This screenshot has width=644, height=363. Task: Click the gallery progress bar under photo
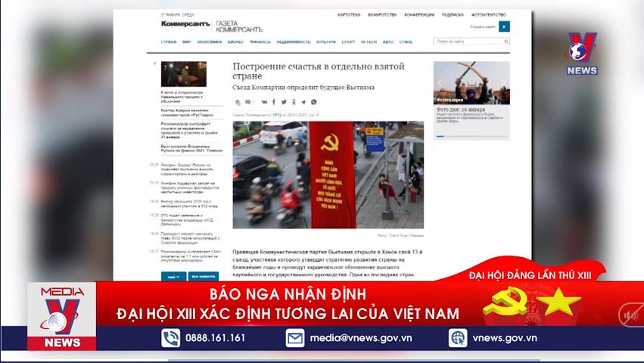pos(471,136)
